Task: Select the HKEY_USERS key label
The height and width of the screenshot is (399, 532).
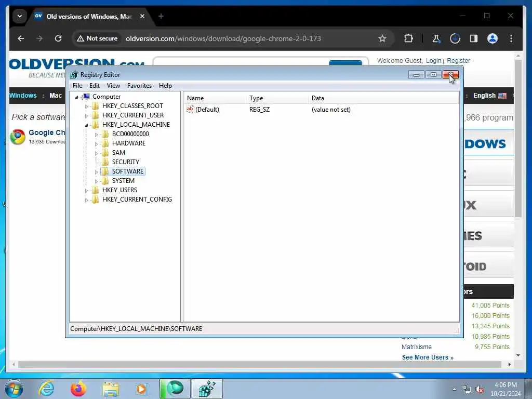Action: click(120, 190)
